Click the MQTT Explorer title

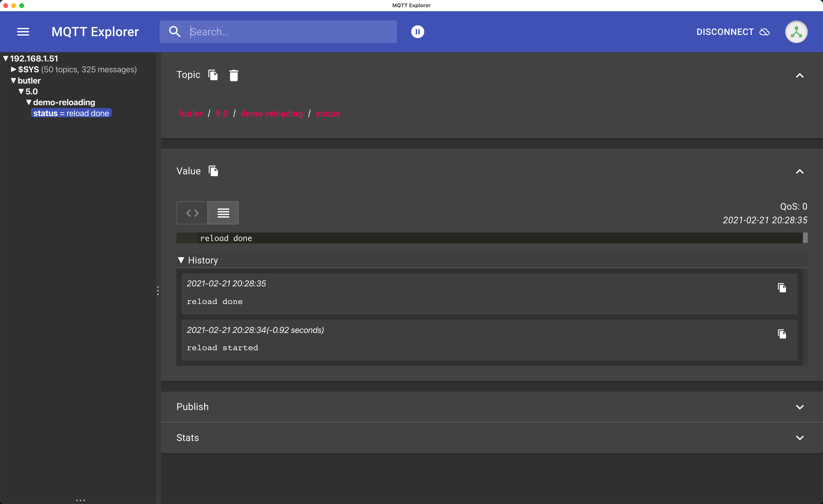coord(95,32)
